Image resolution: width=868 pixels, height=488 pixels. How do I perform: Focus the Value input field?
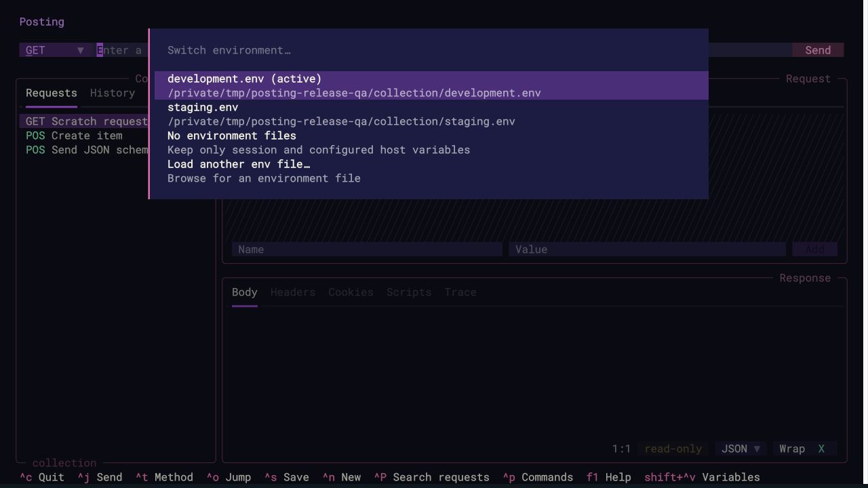click(647, 249)
